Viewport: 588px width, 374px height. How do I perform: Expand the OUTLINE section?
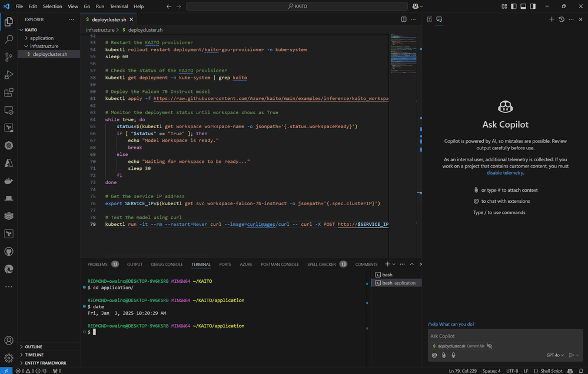tap(34, 347)
